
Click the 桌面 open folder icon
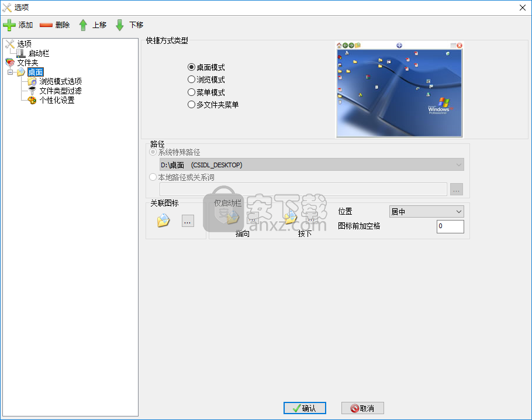pos(21,72)
